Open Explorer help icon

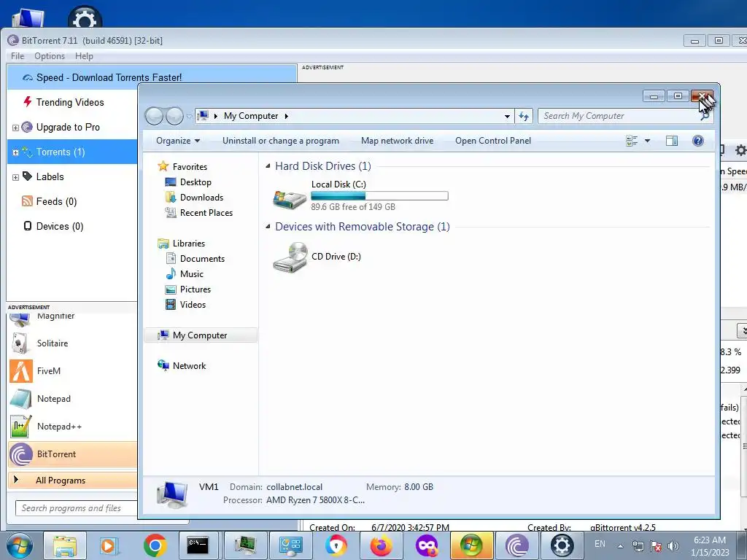(x=698, y=141)
